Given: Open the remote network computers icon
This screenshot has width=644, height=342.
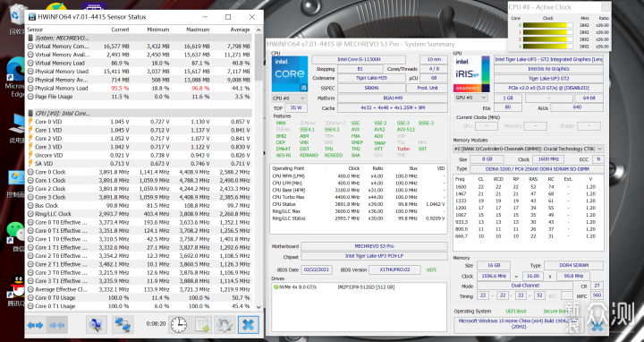Looking at the screenshot, I should click(123, 325).
